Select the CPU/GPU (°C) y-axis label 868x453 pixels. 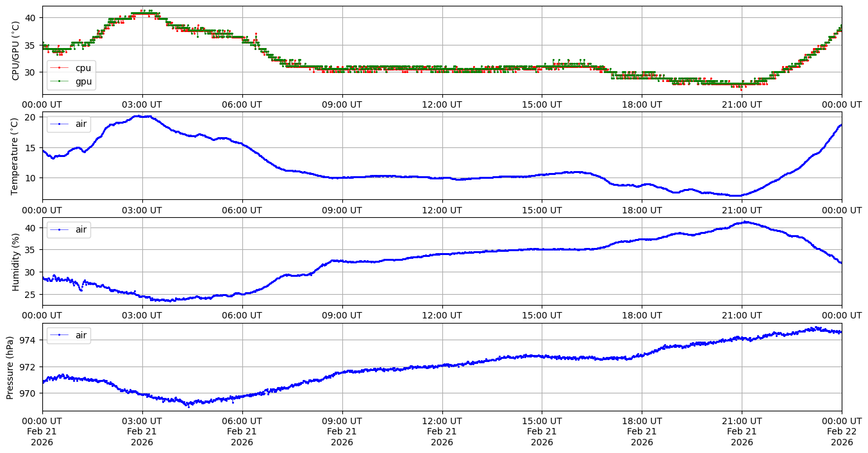tap(15, 50)
